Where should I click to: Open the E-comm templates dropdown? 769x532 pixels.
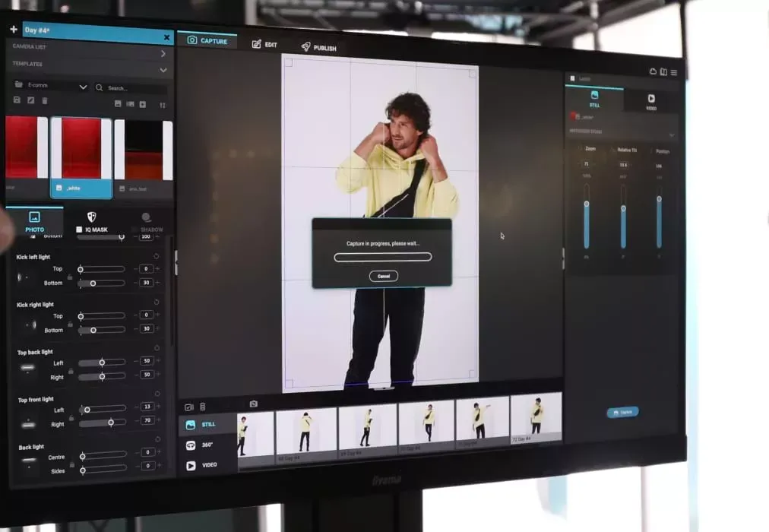[x=84, y=86]
